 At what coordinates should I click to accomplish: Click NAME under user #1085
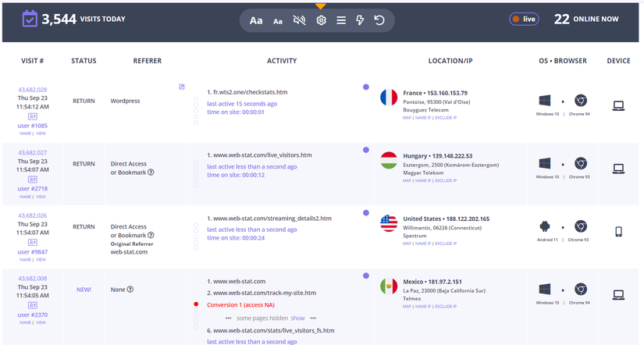tap(25, 133)
